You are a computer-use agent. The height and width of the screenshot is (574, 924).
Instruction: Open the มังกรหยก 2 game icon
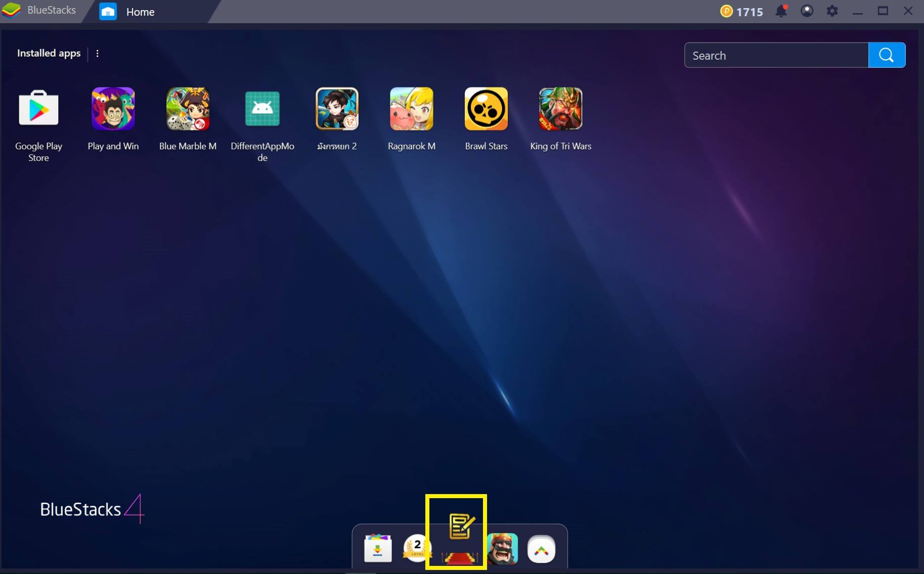pyautogui.click(x=337, y=109)
